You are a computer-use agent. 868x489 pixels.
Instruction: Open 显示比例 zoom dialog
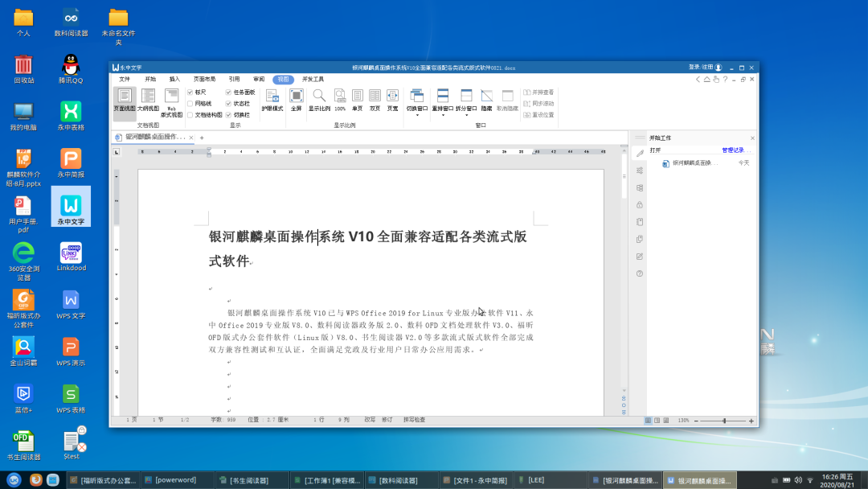pyautogui.click(x=319, y=100)
